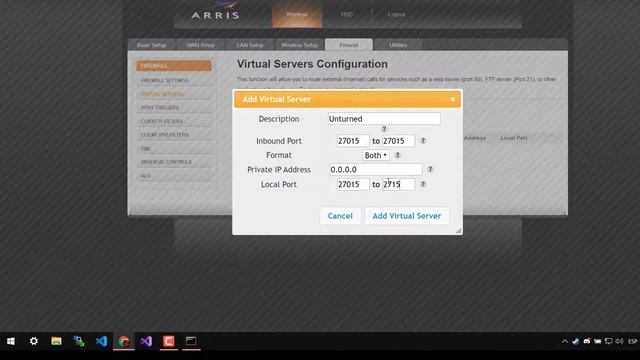Open Parental Controls in sidebar
The height and width of the screenshot is (360, 640).
pyautogui.click(x=174, y=162)
